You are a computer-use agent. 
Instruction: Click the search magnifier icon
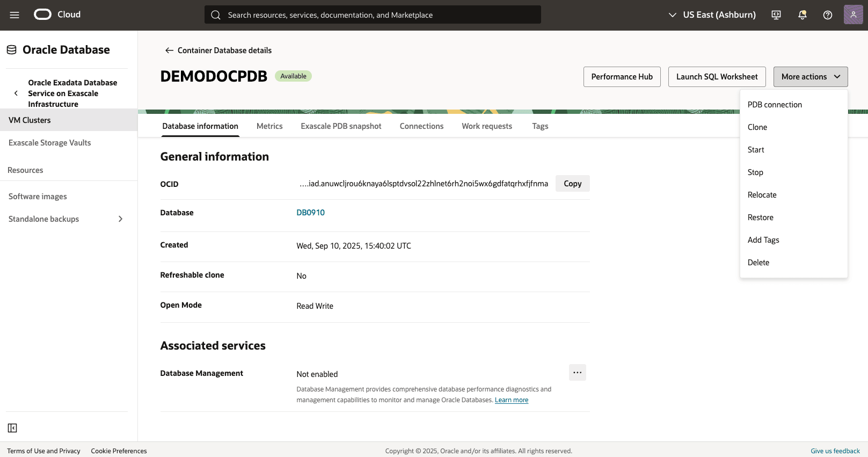point(216,15)
